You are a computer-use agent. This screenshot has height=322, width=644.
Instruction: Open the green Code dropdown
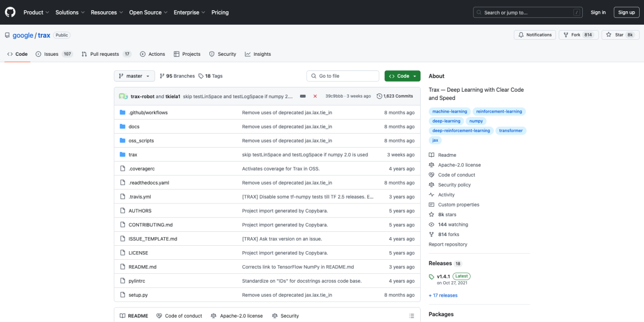[x=402, y=76]
